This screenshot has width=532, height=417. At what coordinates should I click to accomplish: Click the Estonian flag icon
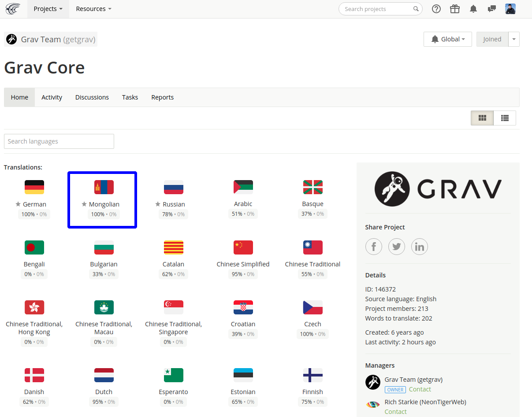(x=243, y=375)
